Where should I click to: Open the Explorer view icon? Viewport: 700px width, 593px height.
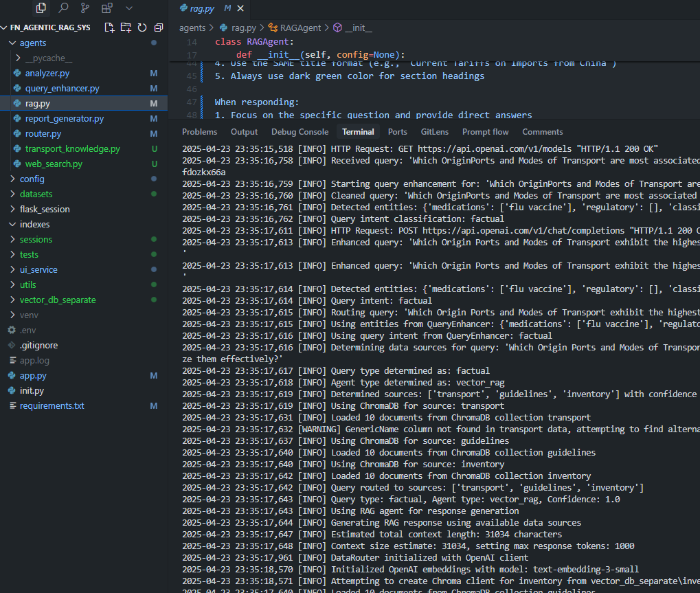pyautogui.click(x=41, y=8)
